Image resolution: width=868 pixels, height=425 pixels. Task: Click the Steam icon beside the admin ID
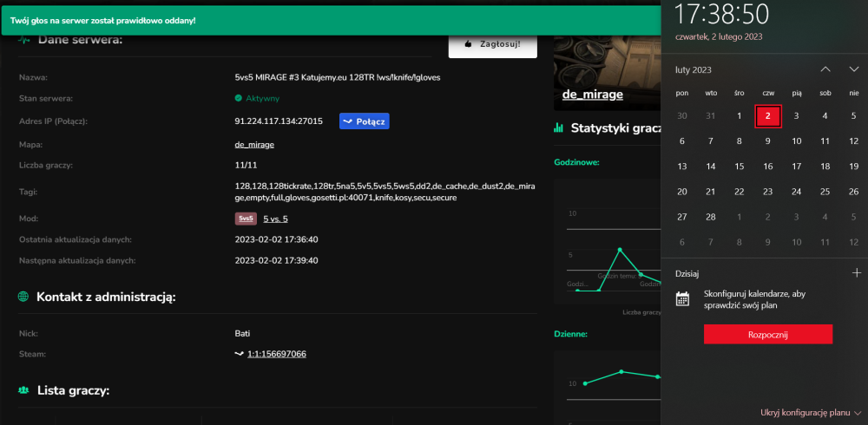[x=240, y=354]
